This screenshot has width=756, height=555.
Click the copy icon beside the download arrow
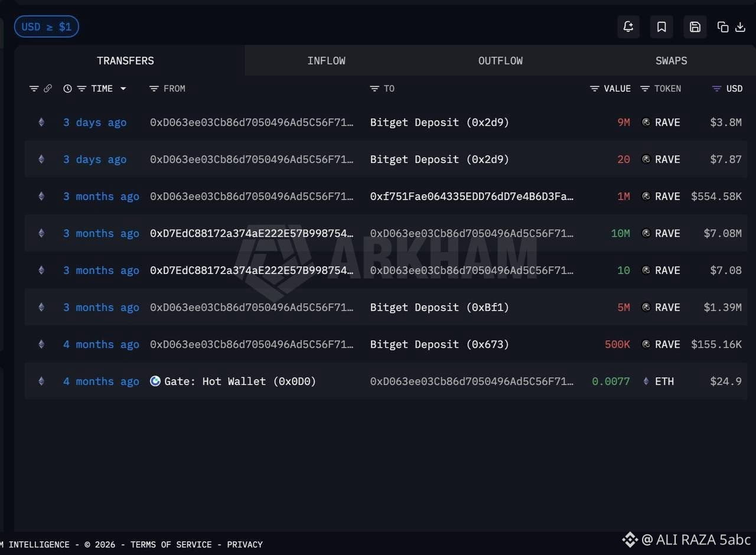tap(723, 27)
